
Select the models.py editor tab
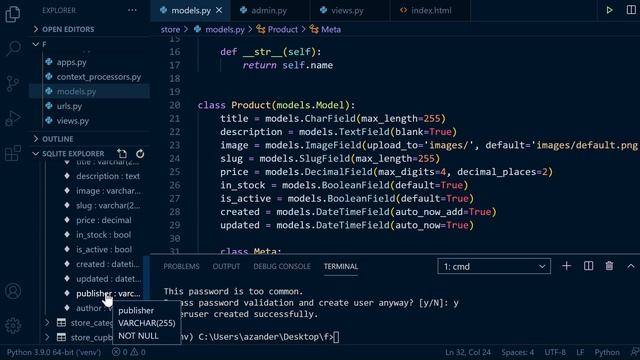tap(190, 10)
